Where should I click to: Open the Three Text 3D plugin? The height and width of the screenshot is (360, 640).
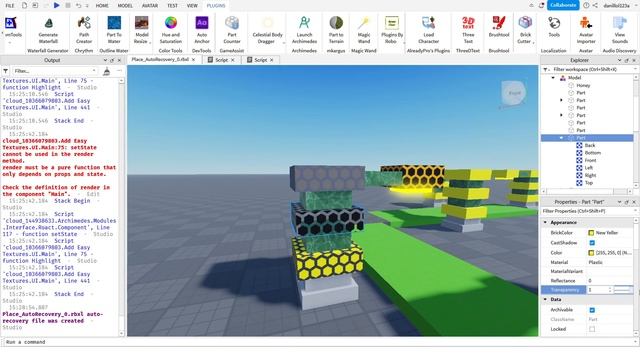[468, 23]
